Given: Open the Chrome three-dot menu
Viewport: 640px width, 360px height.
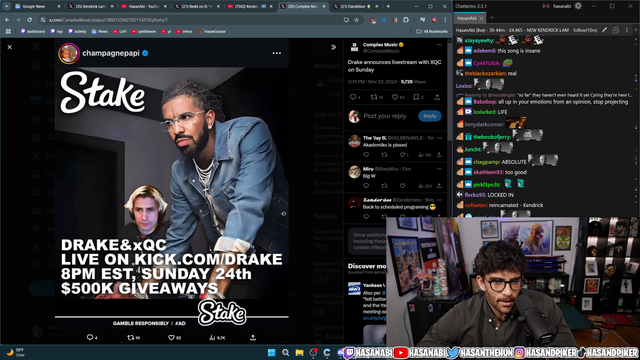Looking at the screenshot, I should pyautogui.click(x=445, y=20).
